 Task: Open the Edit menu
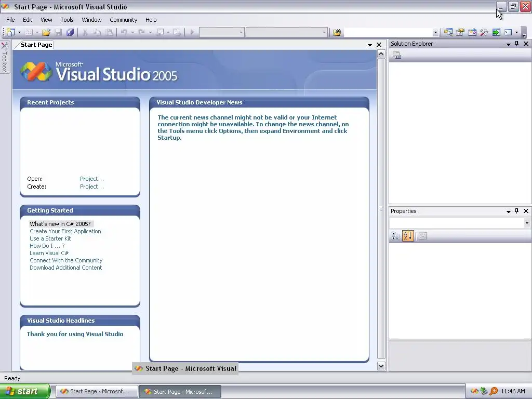(x=28, y=20)
